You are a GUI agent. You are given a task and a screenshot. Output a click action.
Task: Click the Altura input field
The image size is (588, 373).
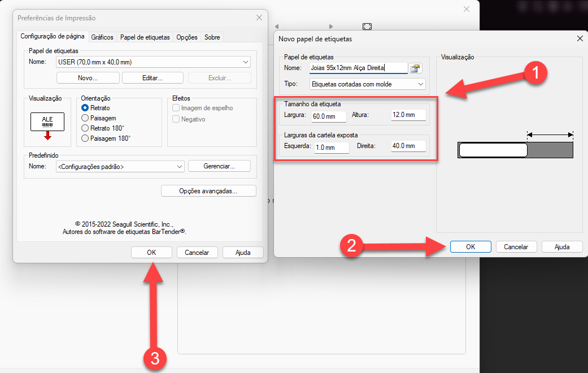pos(408,115)
